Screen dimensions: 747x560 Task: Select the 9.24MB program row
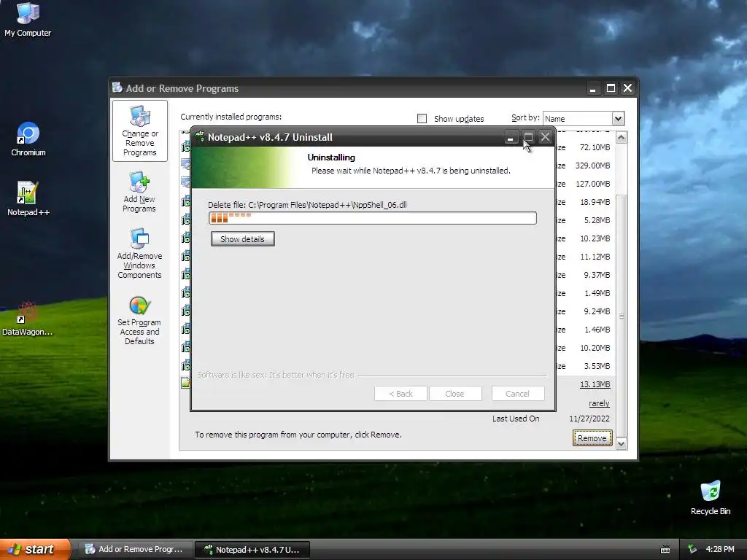click(584, 311)
